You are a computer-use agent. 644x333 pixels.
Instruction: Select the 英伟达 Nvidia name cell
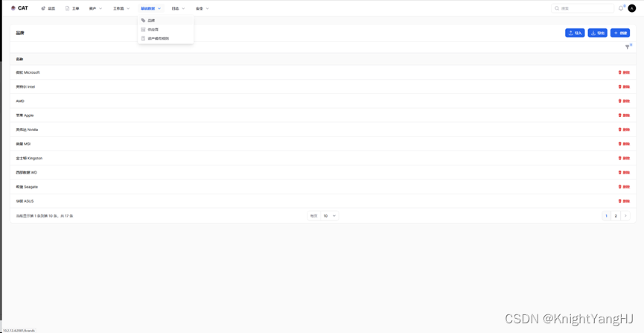tap(27, 130)
